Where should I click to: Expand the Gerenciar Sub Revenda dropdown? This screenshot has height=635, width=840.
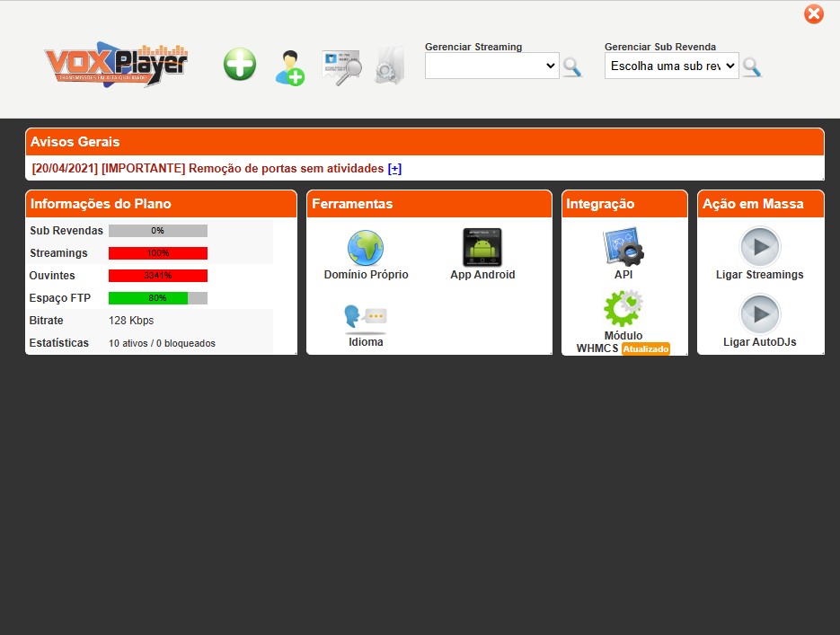point(671,66)
